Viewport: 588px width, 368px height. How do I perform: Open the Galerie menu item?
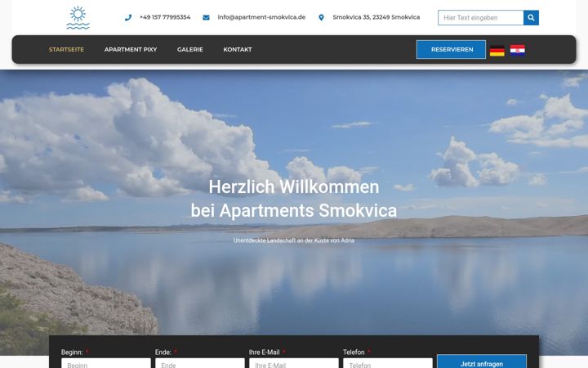[x=190, y=50]
